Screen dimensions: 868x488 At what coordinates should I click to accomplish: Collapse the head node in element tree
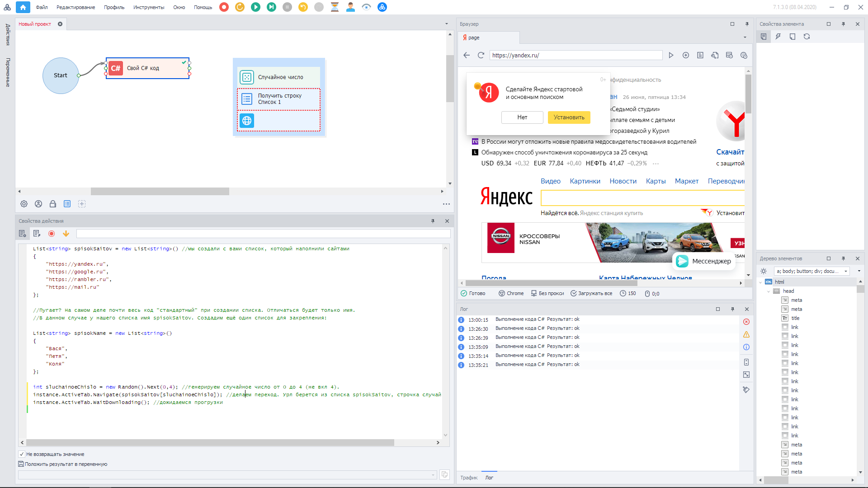[x=769, y=291]
